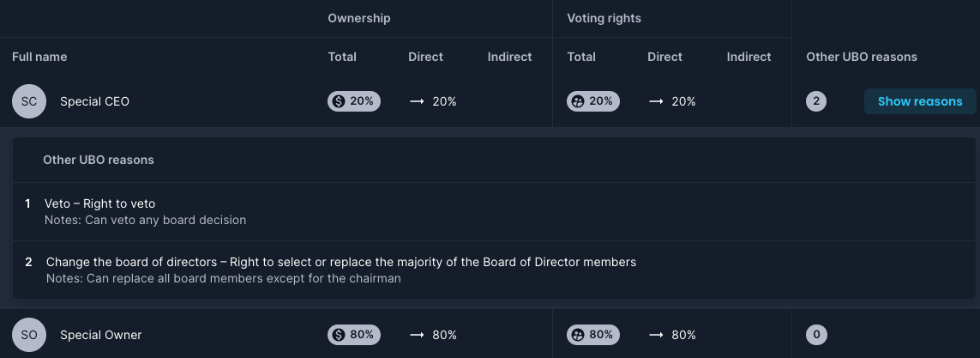Image resolution: width=980 pixels, height=358 pixels.
Task: Click the SO avatar for Special Owner
Action: click(29, 335)
